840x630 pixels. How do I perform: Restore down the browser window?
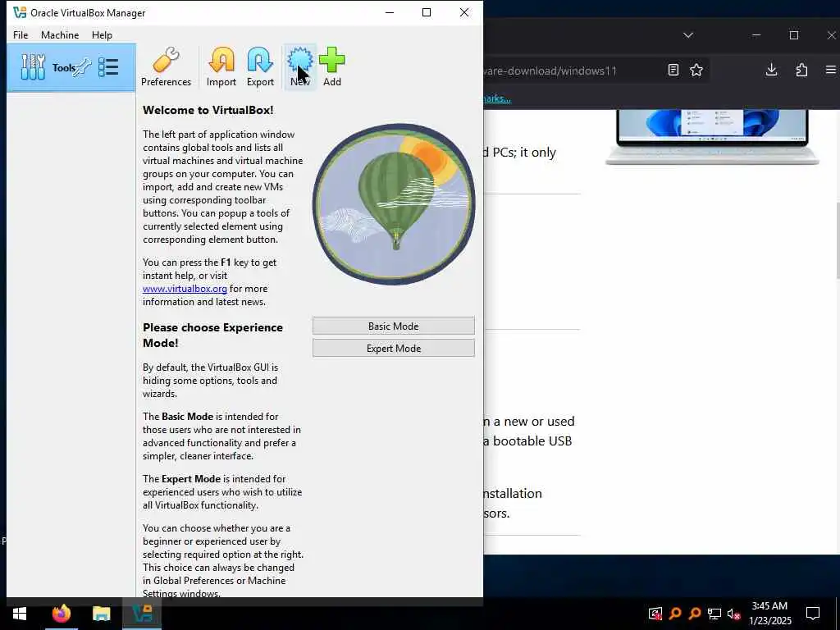pyautogui.click(x=794, y=35)
